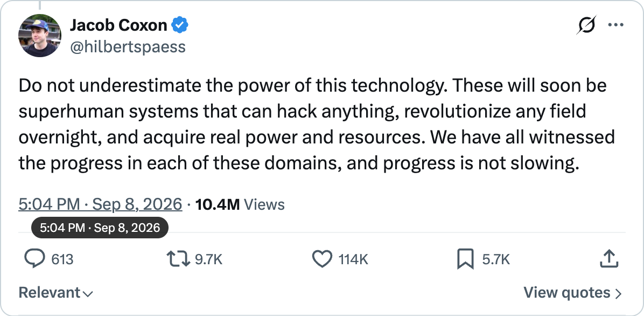
Task: Click the 613 replies count
Action: pos(62,259)
